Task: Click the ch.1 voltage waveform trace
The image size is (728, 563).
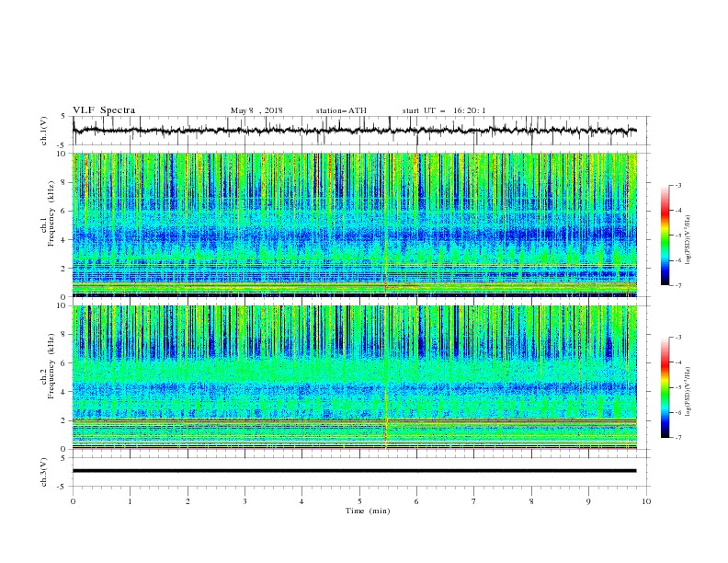Action: (x=354, y=131)
